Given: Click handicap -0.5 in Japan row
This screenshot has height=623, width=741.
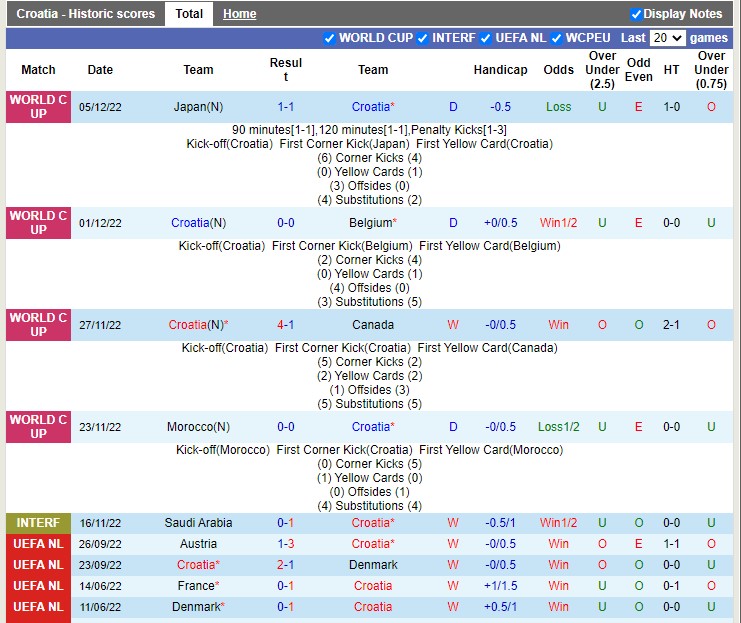Looking at the screenshot, I should coord(500,107).
